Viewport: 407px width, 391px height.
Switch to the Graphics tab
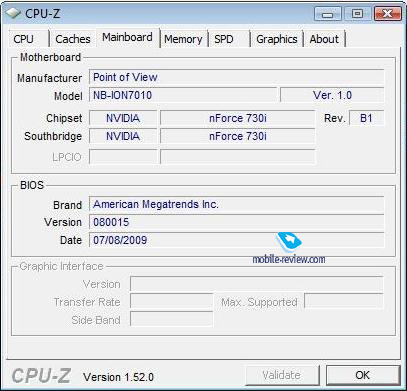click(277, 39)
